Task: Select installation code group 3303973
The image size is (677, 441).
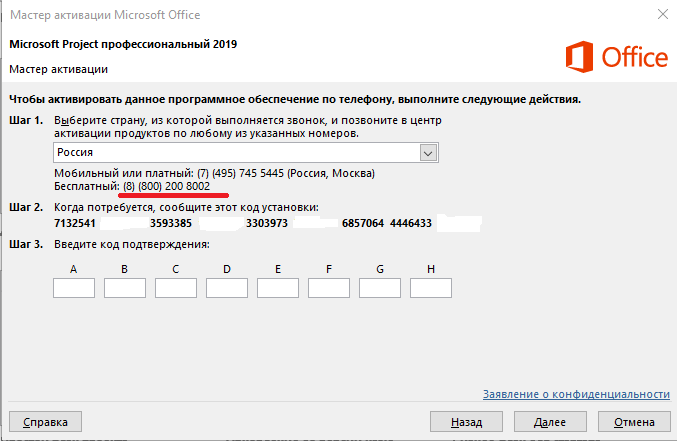Action: [x=267, y=223]
